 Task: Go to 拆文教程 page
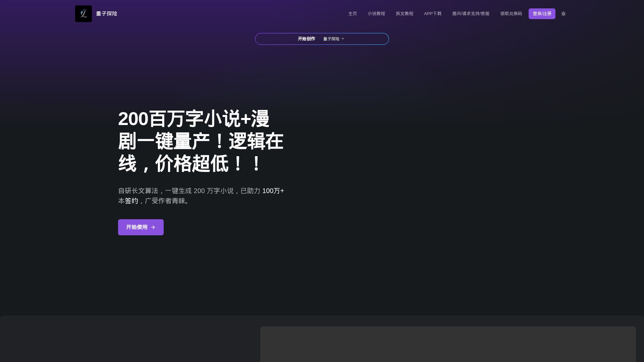coord(405,14)
